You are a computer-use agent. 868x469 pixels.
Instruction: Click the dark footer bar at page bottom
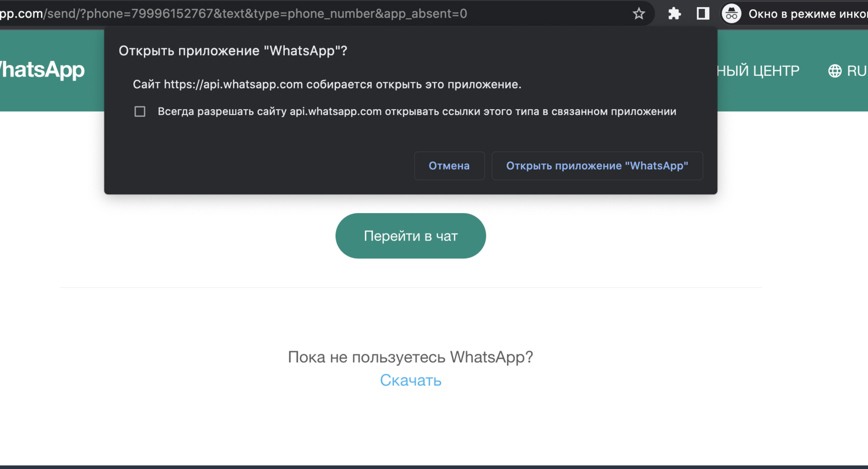pyautogui.click(x=434, y=467)
